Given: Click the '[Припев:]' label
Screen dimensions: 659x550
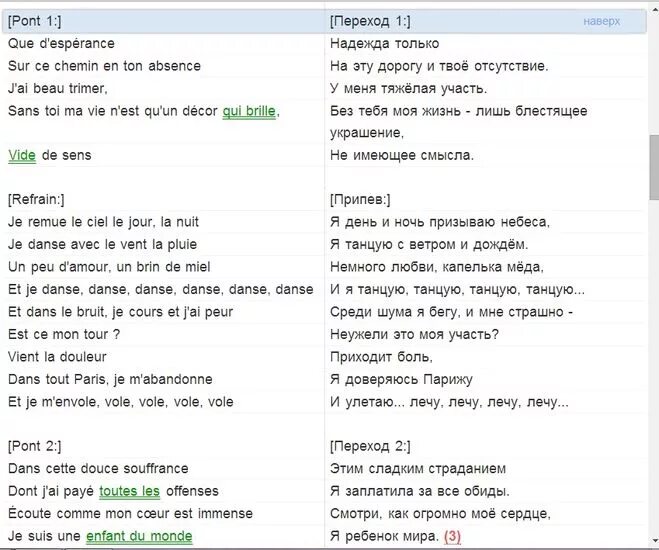Looking at the screenshot, I should (x=360, y=199).
